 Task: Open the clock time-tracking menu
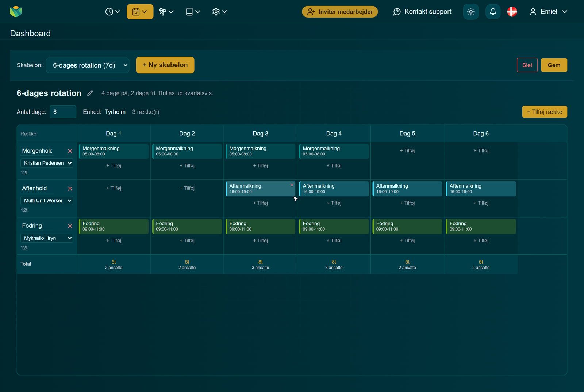point(112,12)
